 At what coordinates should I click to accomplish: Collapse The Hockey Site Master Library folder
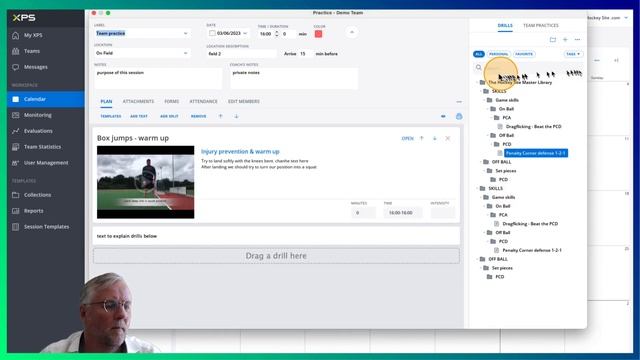pos(478,82)
